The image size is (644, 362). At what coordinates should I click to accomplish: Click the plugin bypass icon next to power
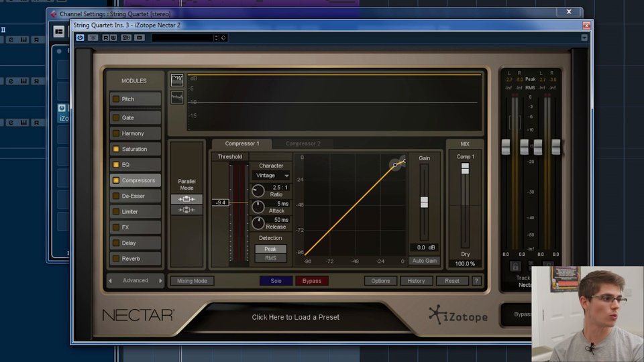[x=93, y=38]
